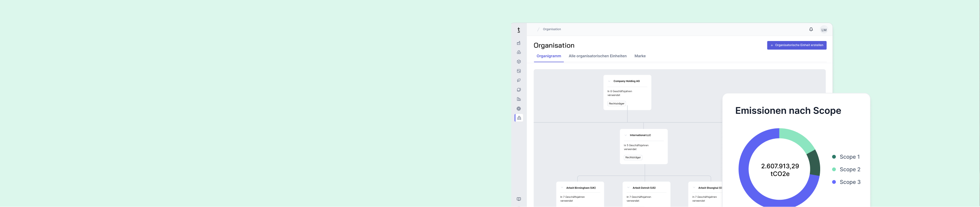The height and width of the screenshot is (207, 980).
Task: Click the Arbeit Shanghai title
Action: (x=710, y=188)
